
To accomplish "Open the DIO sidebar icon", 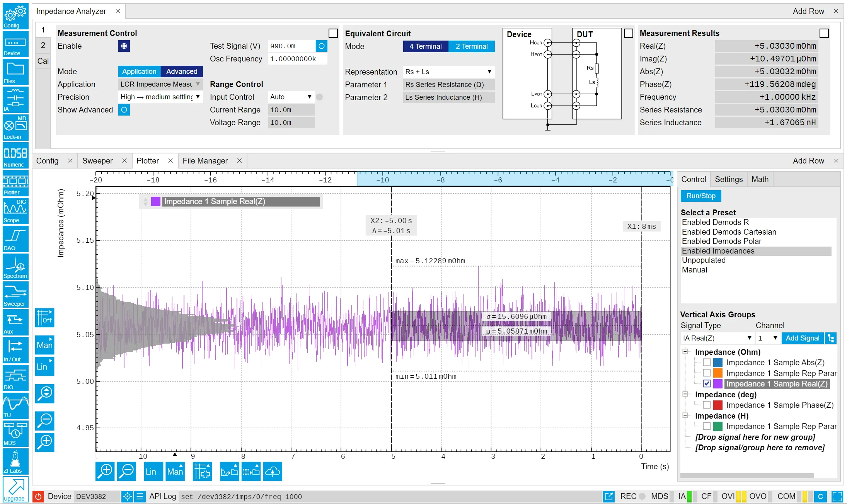I will pyautogui.click(x=15, y=378).
